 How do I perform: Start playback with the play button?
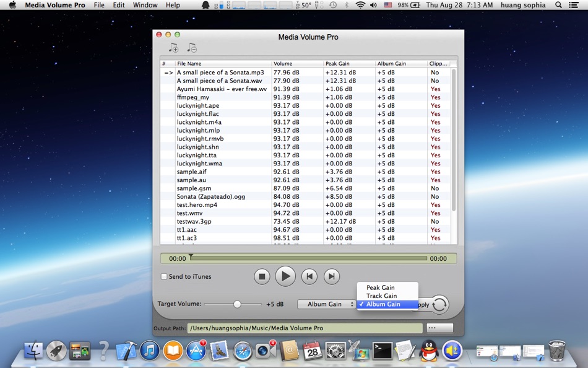click(285, 276)
